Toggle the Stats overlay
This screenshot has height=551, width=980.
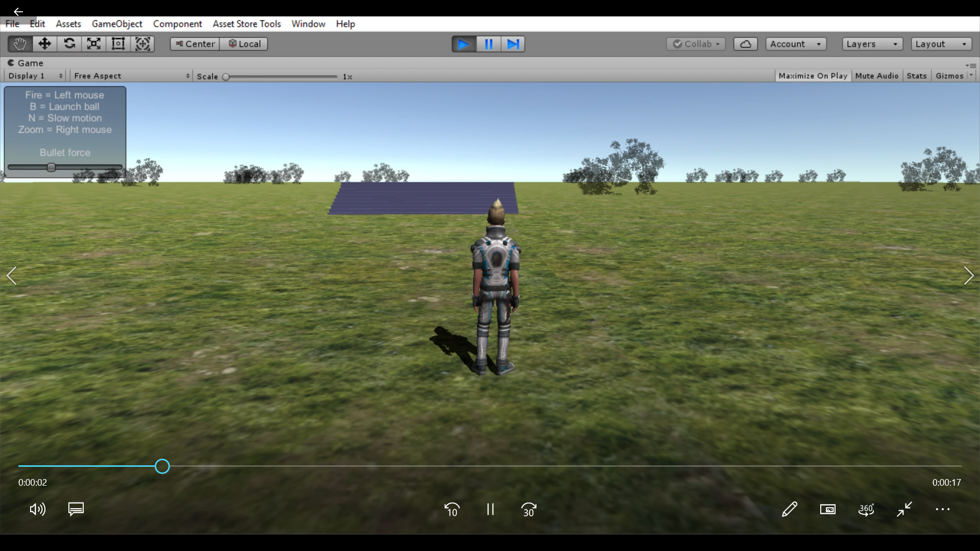point(916,76)
